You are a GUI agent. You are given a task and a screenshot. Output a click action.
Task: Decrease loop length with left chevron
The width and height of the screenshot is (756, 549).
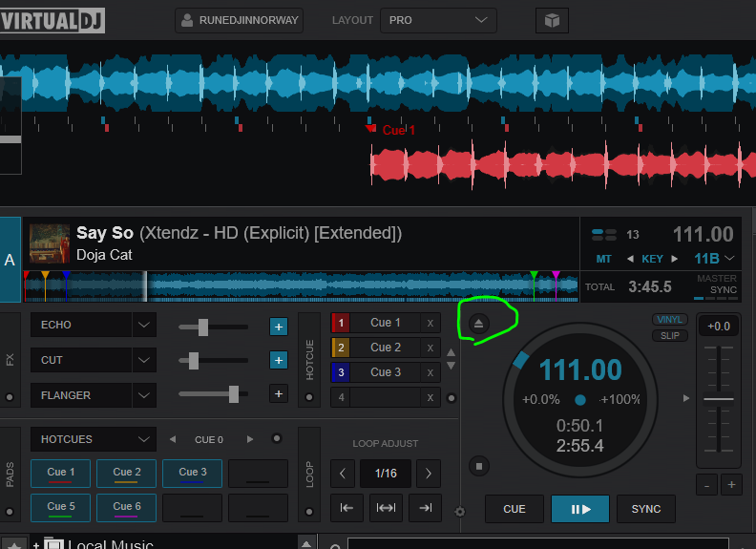pos(343,474)
